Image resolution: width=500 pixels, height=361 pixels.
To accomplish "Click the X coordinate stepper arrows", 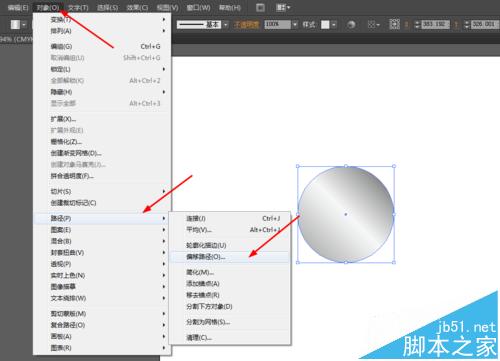I will coord(417,24).
